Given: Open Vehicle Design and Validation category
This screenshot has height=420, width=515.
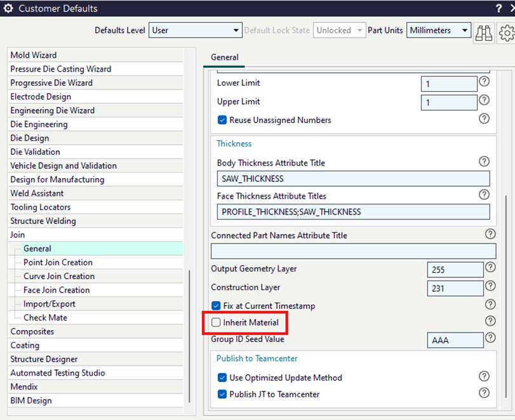Looking at the screenshot, I should coord(96,166).
